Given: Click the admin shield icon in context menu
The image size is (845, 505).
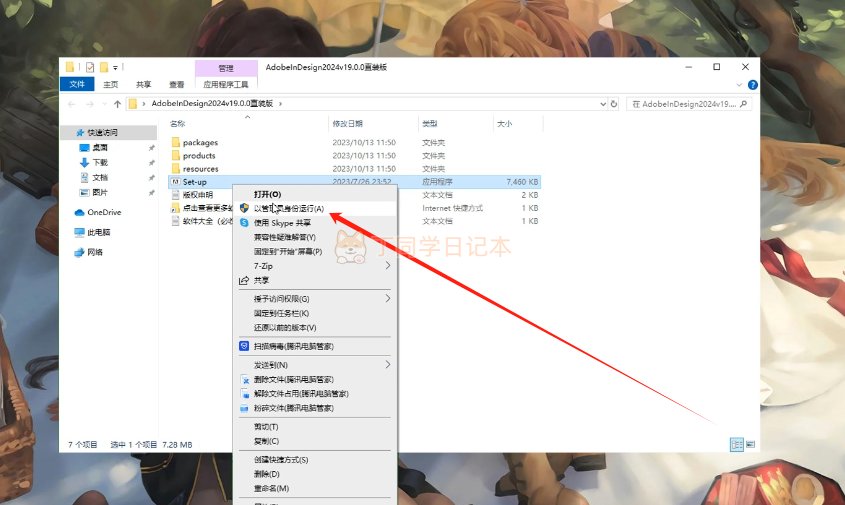Looking at the screenshot, I should point(244,208).
